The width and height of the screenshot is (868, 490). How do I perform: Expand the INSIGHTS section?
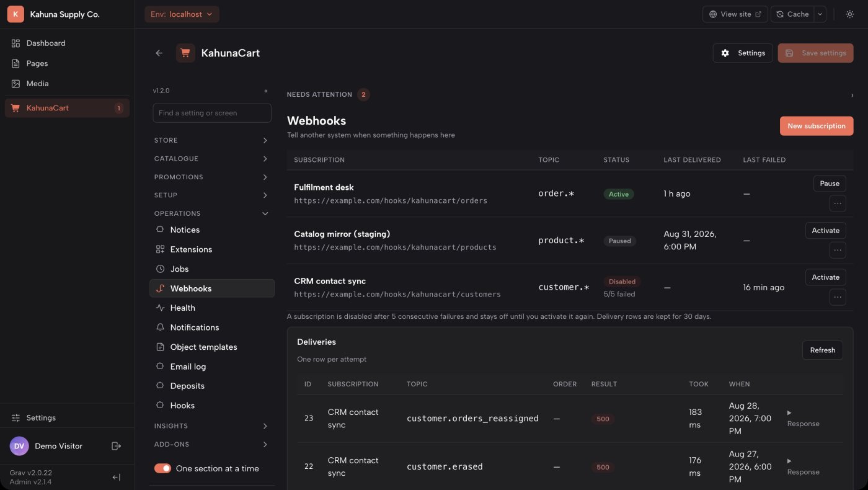[211, 426]
